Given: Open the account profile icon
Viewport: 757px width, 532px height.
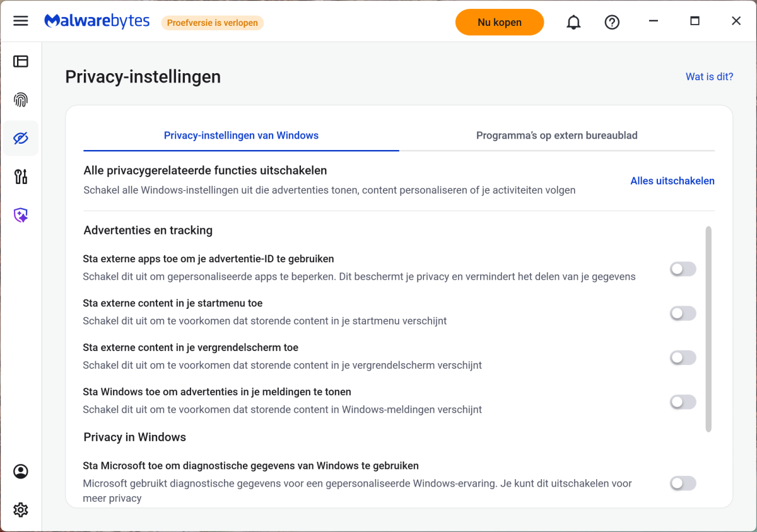Looking at the screenshot, I should tap(21, 471).
